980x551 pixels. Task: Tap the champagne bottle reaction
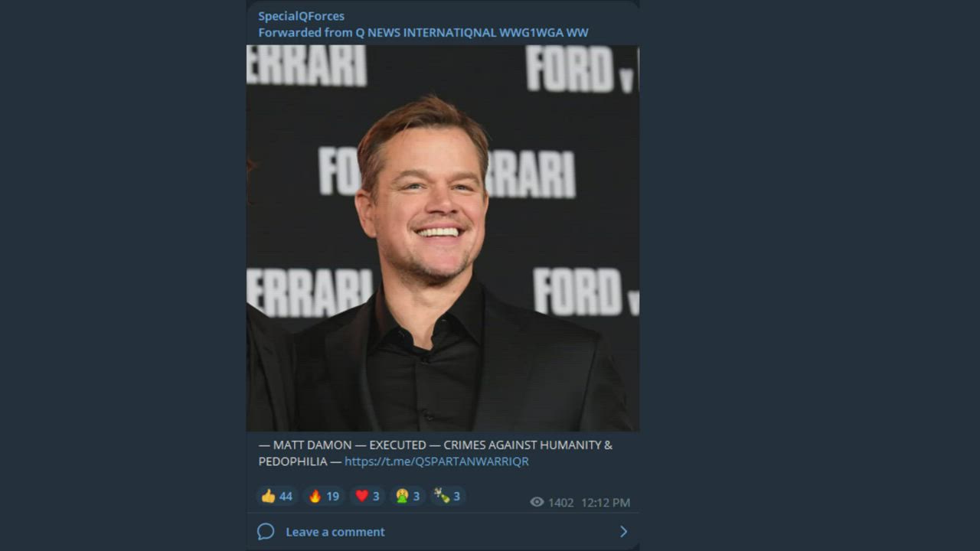(448, 496)
